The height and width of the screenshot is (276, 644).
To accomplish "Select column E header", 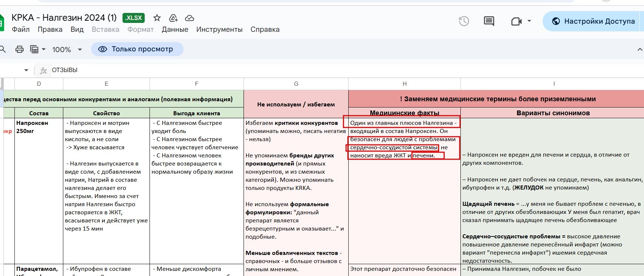I will pyautogui.click(x=107, y=84).
